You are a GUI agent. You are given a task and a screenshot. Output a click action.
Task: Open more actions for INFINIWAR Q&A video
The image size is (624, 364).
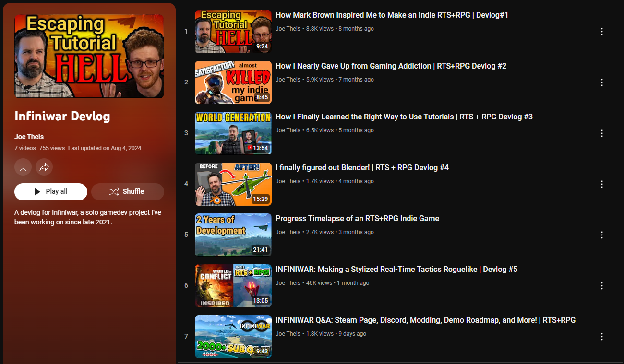pos(601,337)
